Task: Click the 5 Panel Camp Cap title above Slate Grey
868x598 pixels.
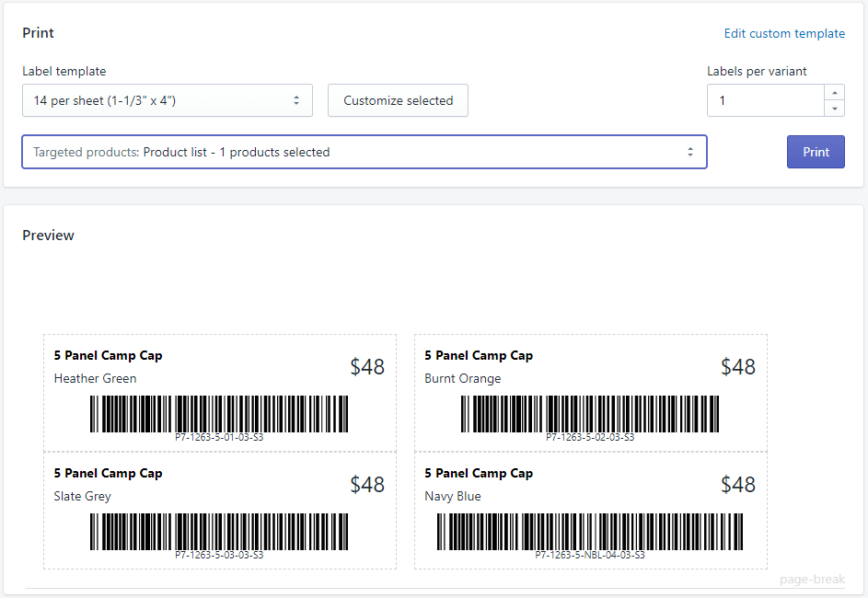Action: point(108,474)
